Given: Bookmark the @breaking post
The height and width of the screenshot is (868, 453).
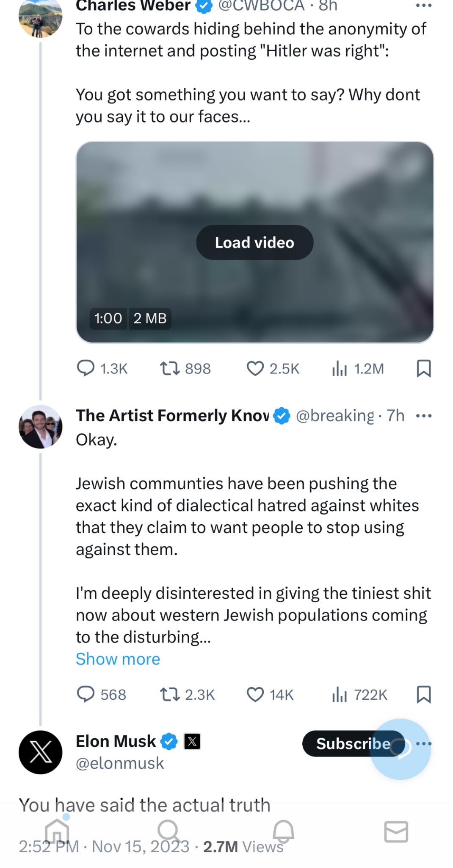Looking at the screenshot, I should point(424,694).
